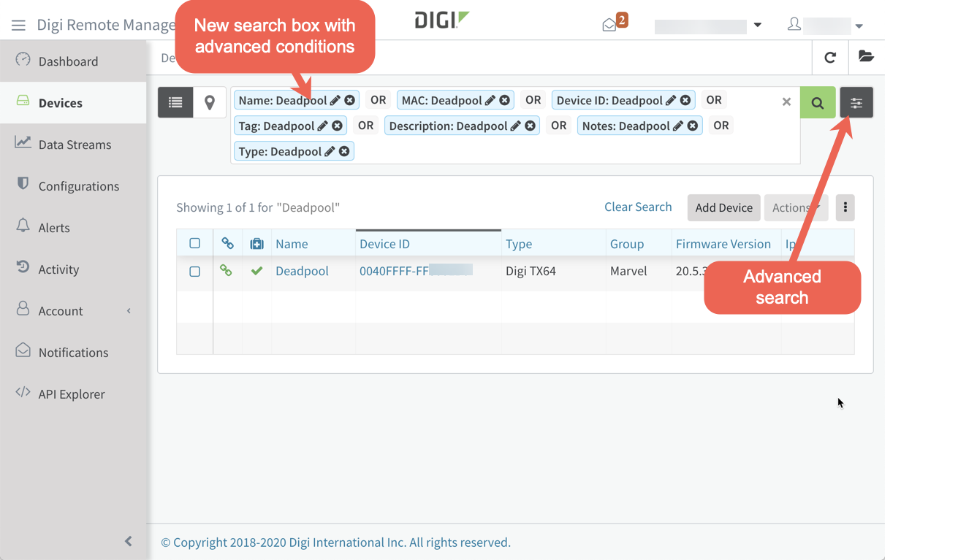Remove the Device ID: Deadpool condition
This screenshot has width=958, height=560.
pyautogui.click(x=685, y=100)
